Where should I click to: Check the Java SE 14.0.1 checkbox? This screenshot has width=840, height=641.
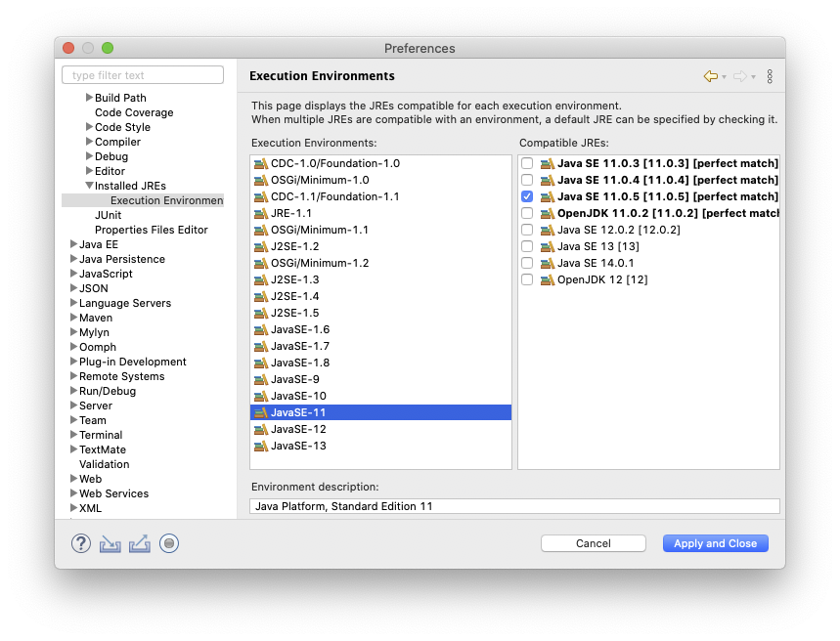tap(527, 263)
